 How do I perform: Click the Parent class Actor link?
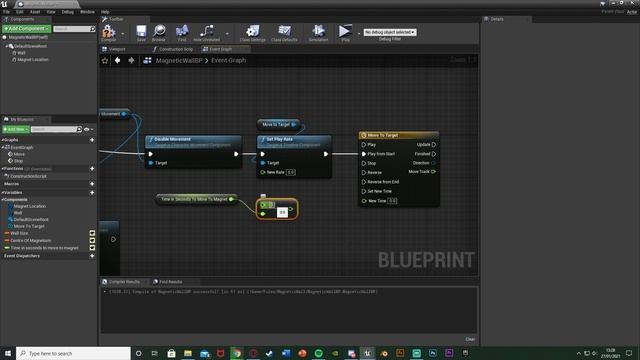coord(632,12)
